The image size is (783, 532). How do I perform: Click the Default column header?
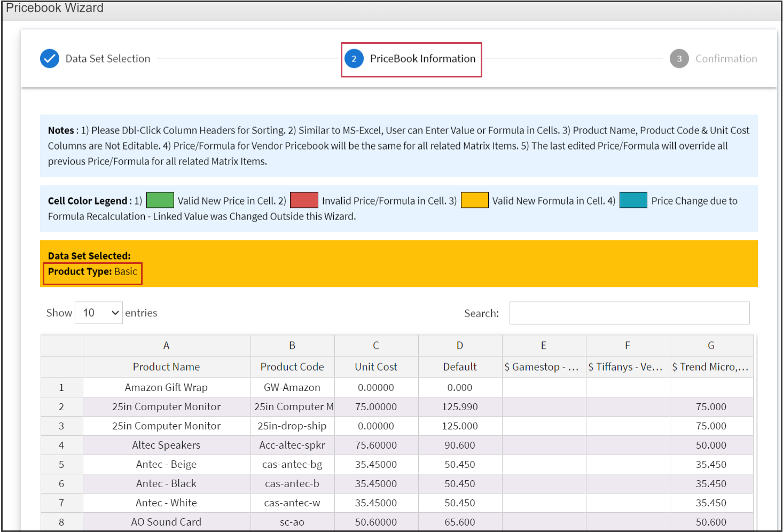point(460,367)
